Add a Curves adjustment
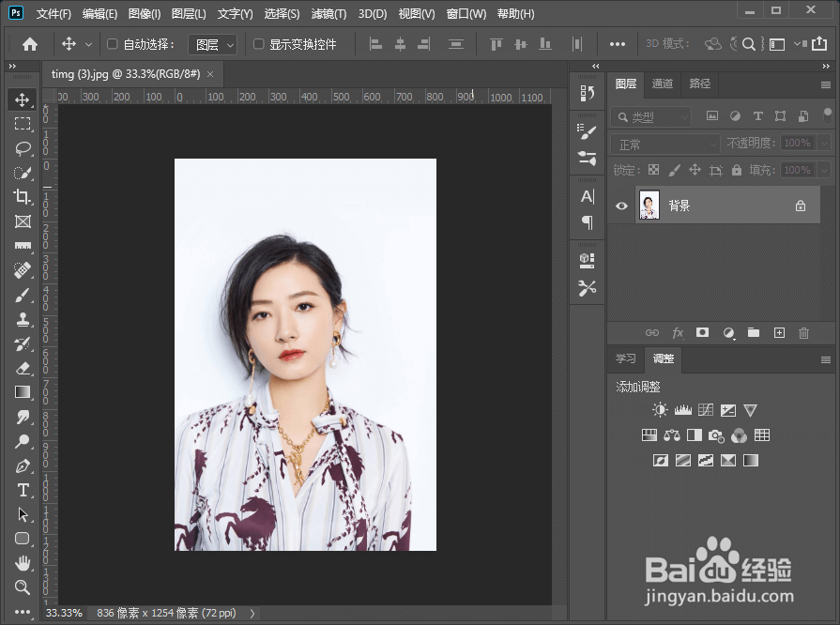840x625 pixels. [706, 411]
